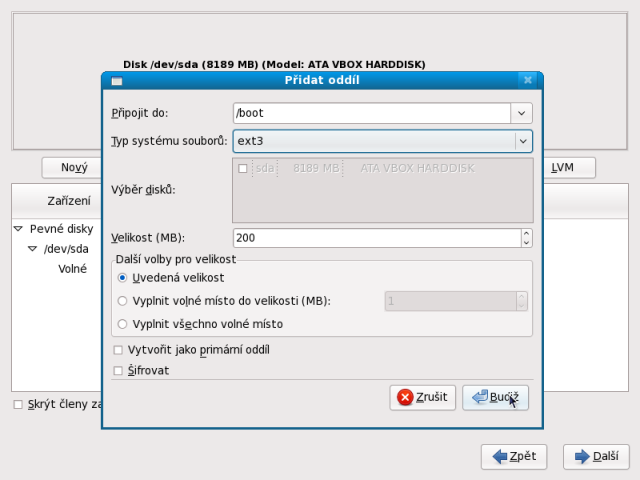
Task: Enable Vytvořit jako primární oddíl checkbox
Action: [119, 350]
